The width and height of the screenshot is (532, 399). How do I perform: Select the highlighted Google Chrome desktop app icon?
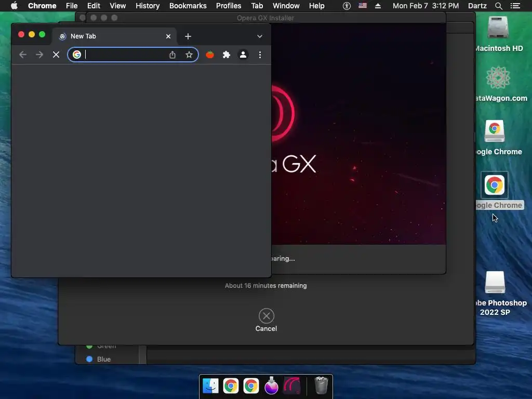(495, 185)
